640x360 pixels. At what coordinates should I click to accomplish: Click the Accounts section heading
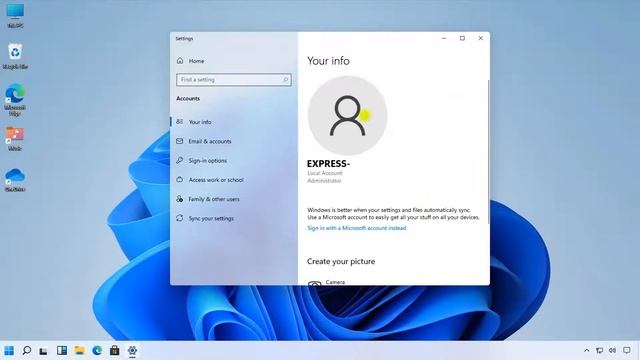click(188, 98)
